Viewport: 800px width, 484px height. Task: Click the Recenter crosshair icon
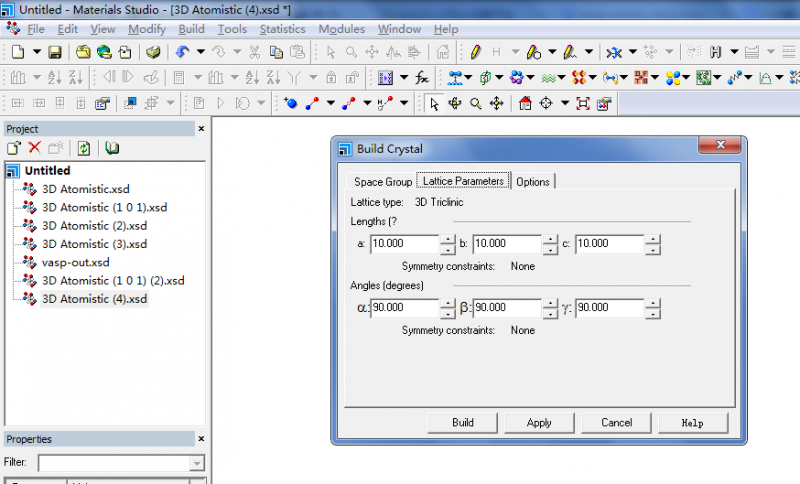(x=546, y=104)
